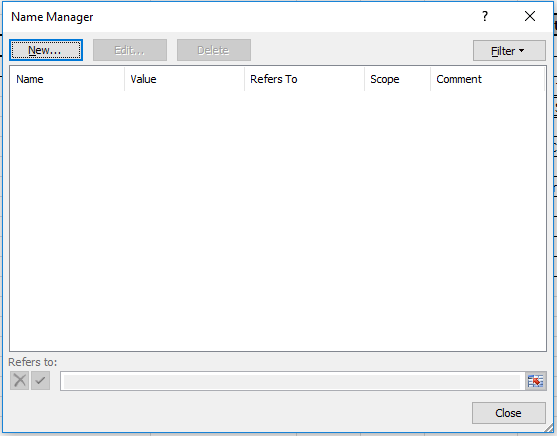Sort by the Value column header

[184, 79]
